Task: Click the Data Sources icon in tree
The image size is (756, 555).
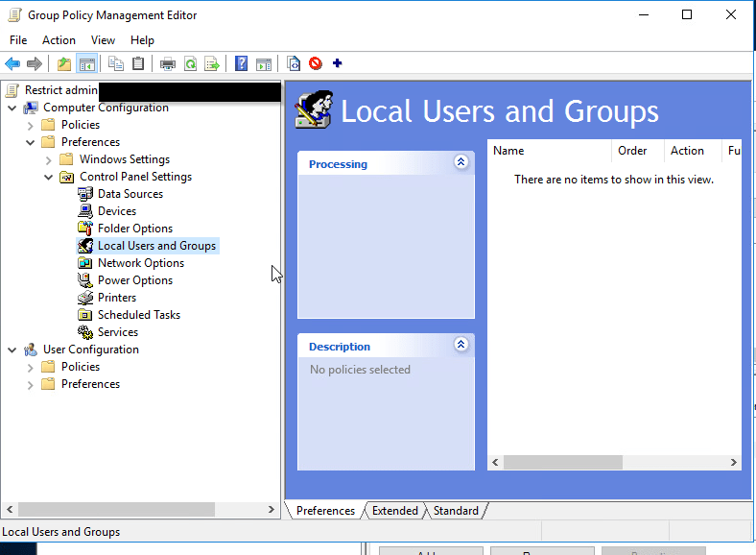Action: (84, 194)
